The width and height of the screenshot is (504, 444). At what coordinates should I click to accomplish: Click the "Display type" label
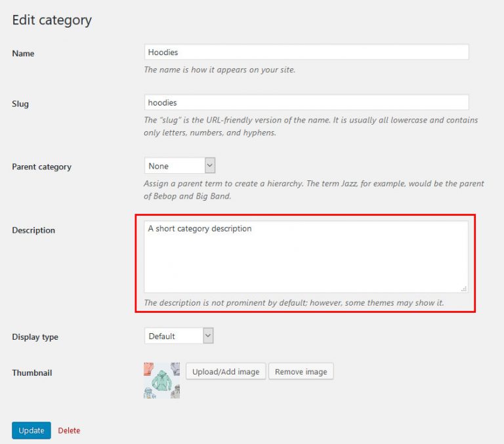[35, 337]
